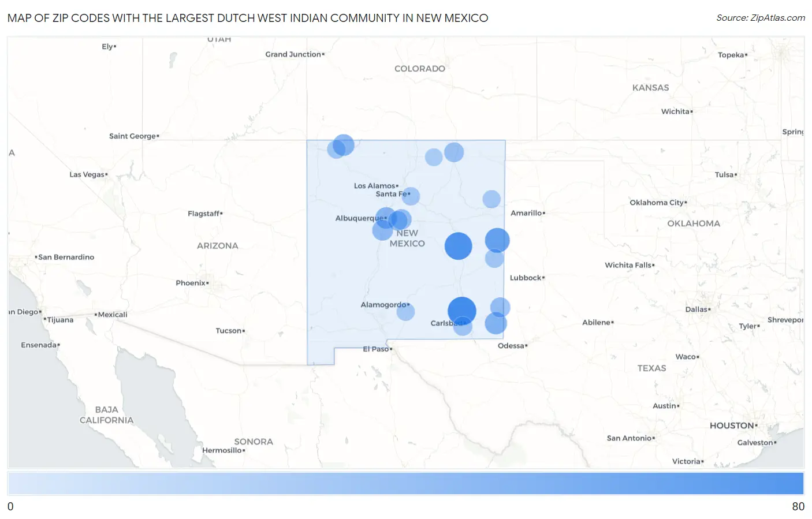Click the ARIZONA state label
812x519 pixels.
point(218,246)
